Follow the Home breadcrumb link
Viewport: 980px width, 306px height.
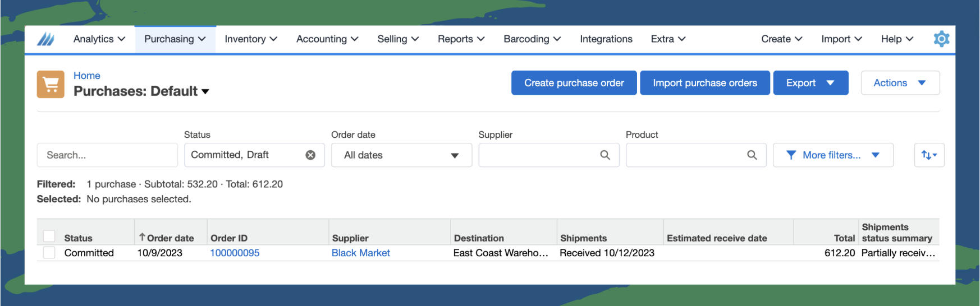(87, 76)
